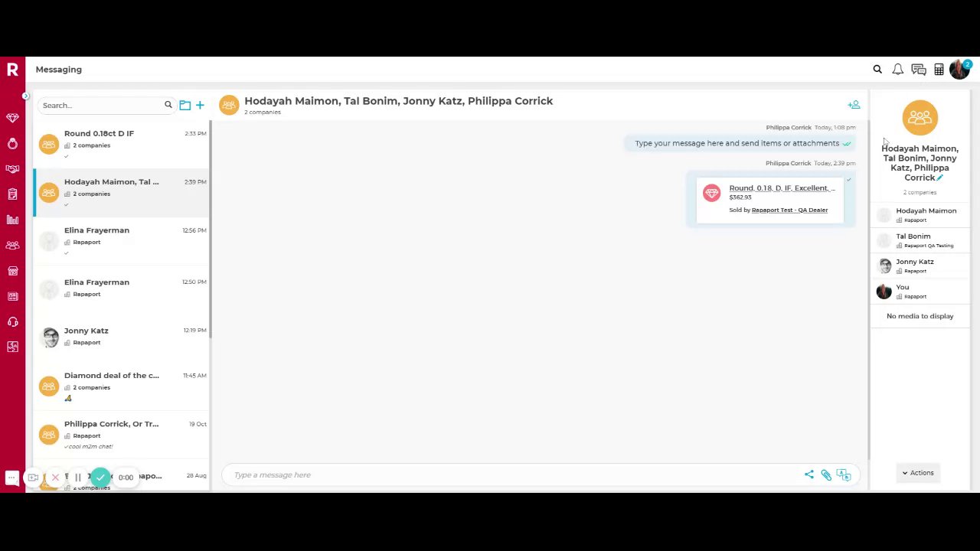Image resolution: width=980 pixels, height=551 pixels.
Task: Open the chat messages icon in header
Action: click(x=919, y=70)
